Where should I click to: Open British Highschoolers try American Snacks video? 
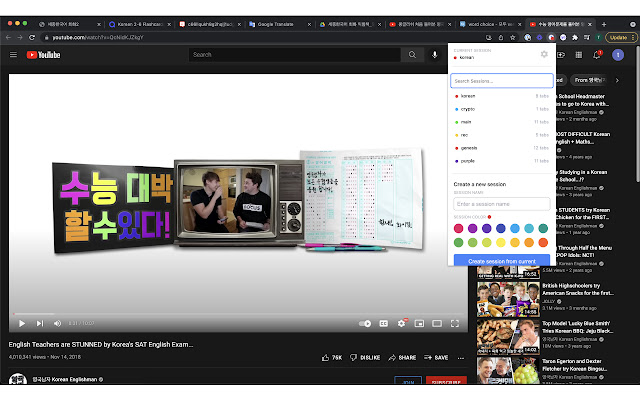(x=578, y=289)
